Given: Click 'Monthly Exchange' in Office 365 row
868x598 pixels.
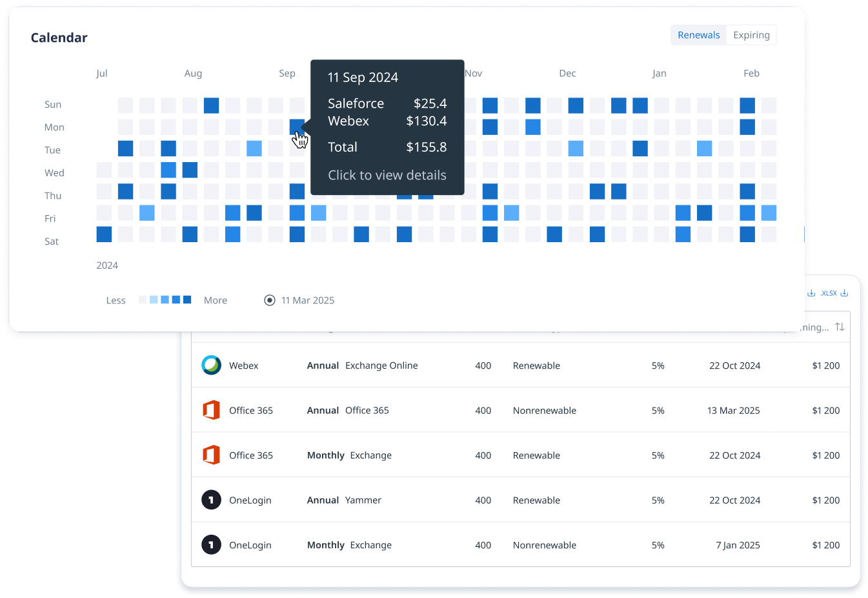Looking at the screenshot, I should [349, 455].
